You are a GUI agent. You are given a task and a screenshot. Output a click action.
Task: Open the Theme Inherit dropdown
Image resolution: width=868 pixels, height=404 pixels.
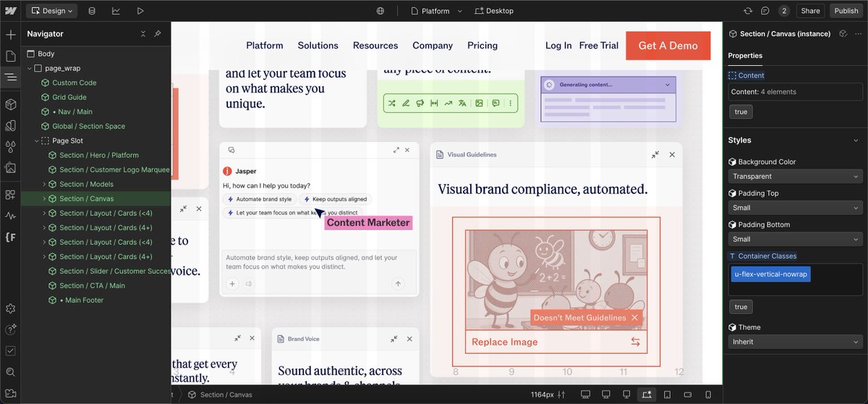[795, 342]
